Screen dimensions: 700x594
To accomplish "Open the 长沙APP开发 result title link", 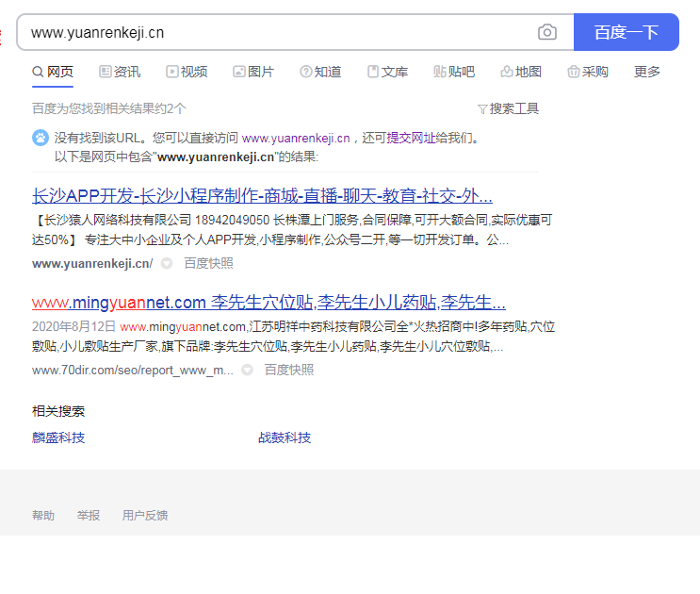I will (x=262, y=197).
